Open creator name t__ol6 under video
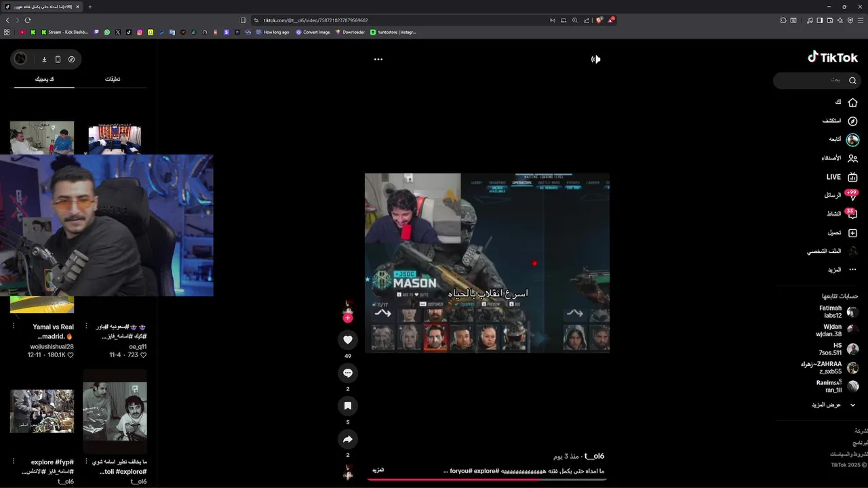Screen dimensions: 868x488 594,456
